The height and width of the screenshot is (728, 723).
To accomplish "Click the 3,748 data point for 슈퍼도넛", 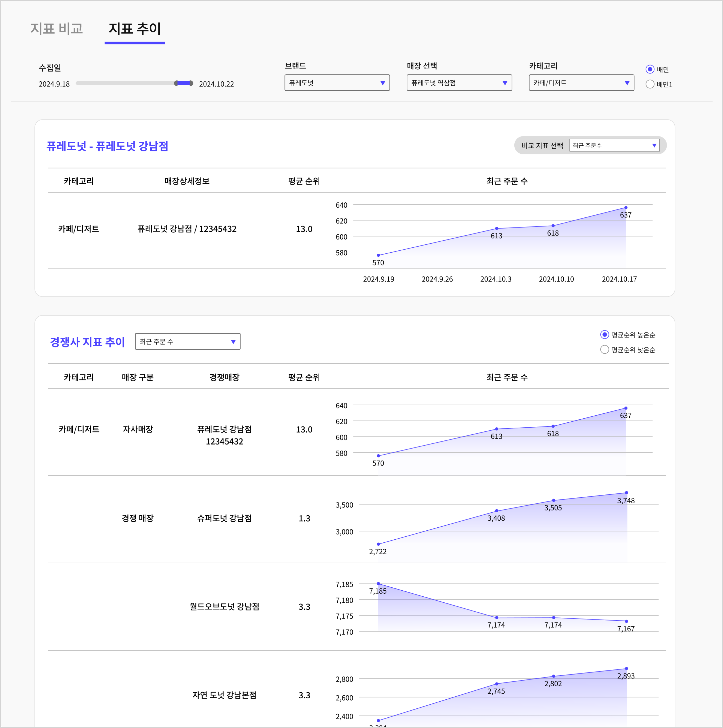I will [x=626, y=493].
